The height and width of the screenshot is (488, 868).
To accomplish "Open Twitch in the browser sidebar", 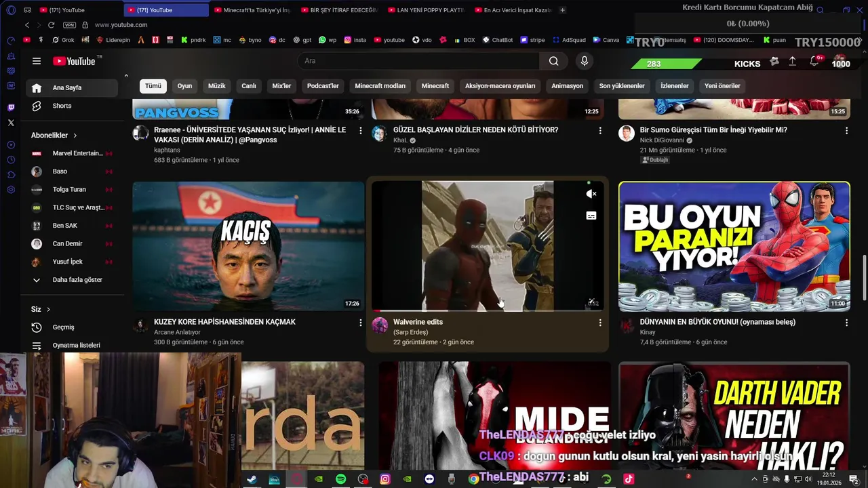I will coord(11,107).
